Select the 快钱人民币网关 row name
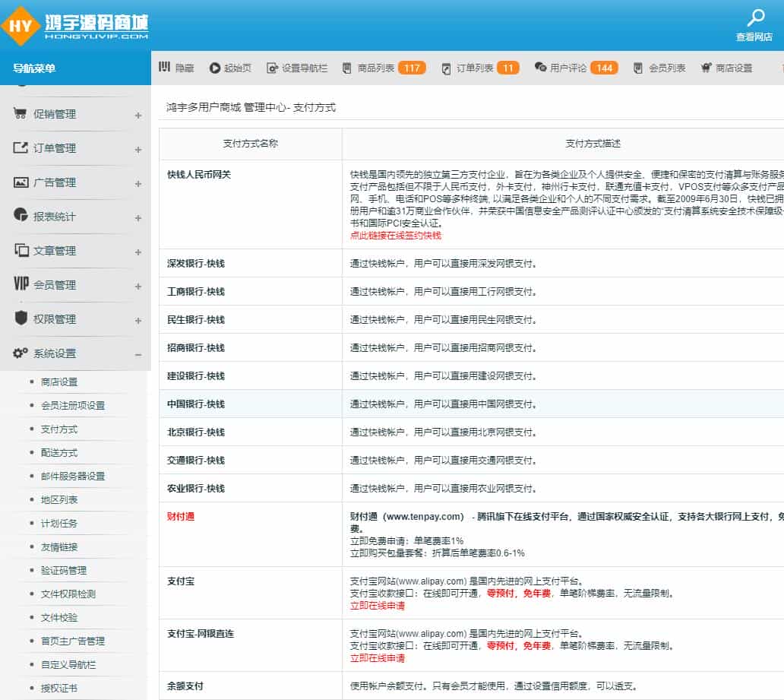 coord(199,175)
